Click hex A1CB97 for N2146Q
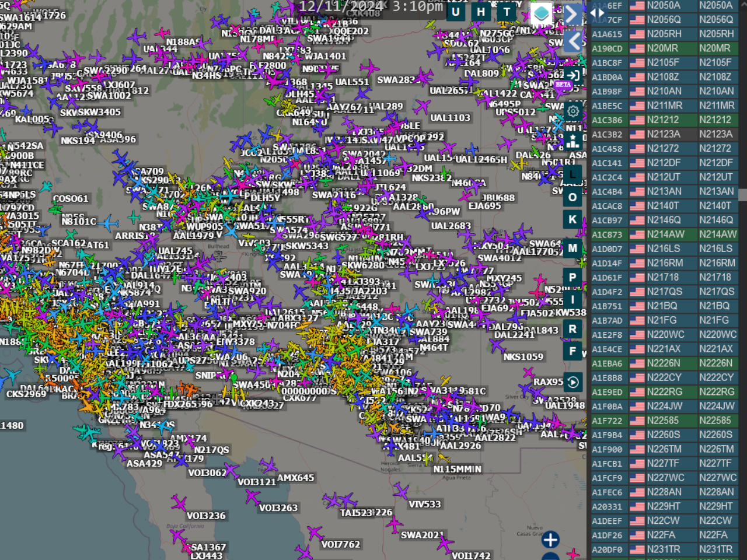The height and width of the screenshot is (560, 747). 607,220
